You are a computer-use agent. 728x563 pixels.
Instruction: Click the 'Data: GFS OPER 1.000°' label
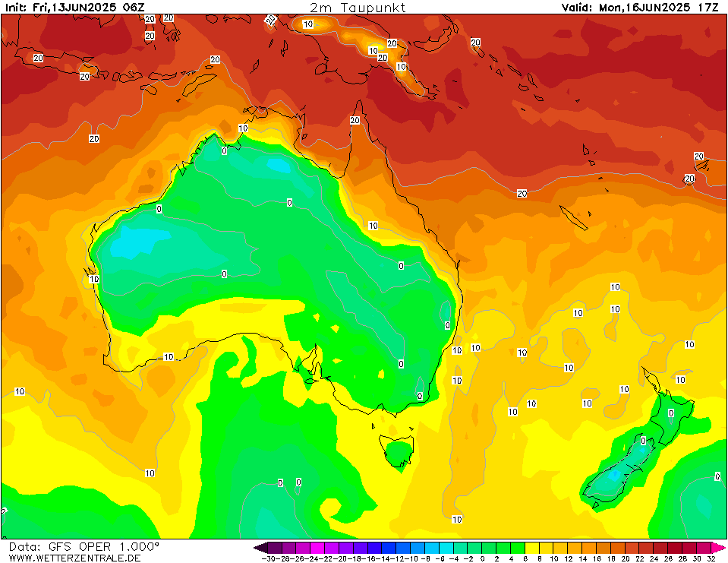tap(84, 546)
